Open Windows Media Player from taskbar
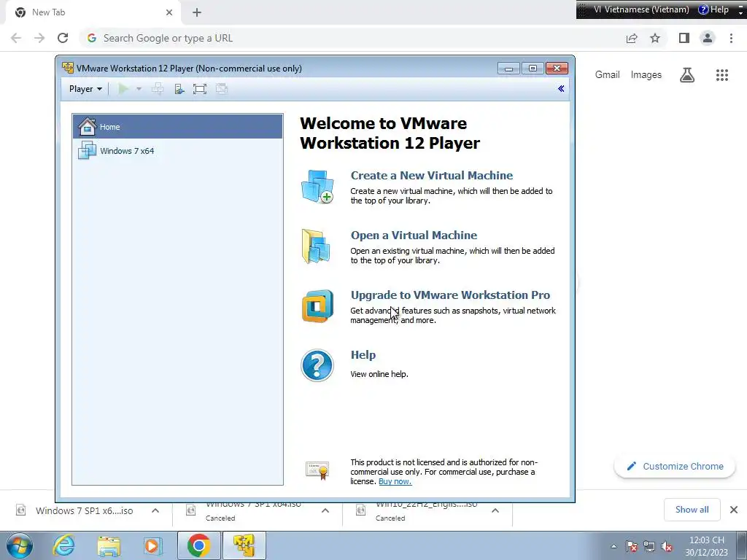This screenshot has height=560, width=747. pyautogui.click(x=153, y=545)
